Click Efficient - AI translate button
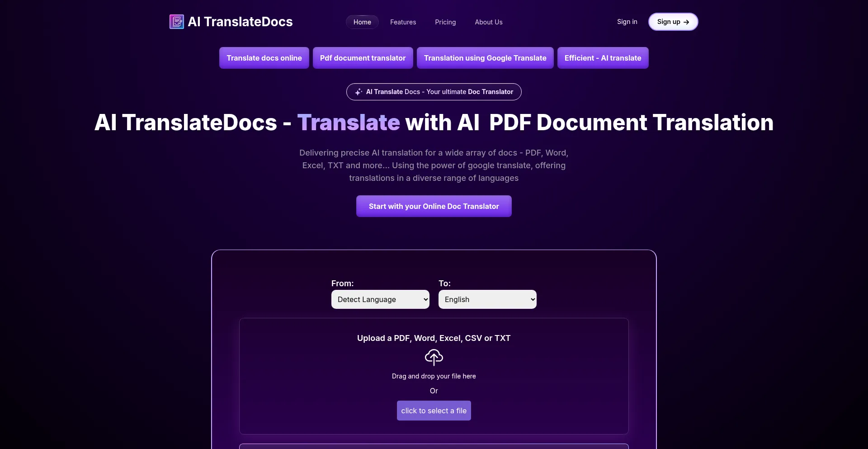The width and height of the screenshot is (868, 449). [603, 58]
